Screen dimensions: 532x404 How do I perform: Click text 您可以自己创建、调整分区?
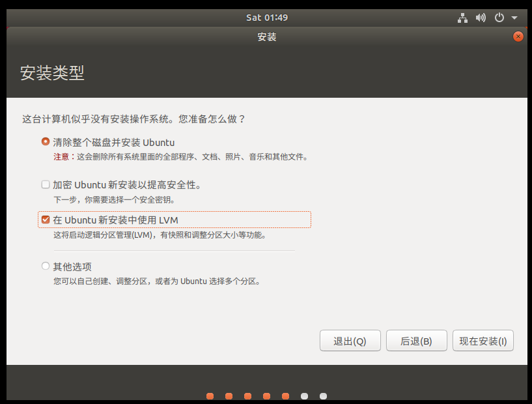(x=157, y=281)
